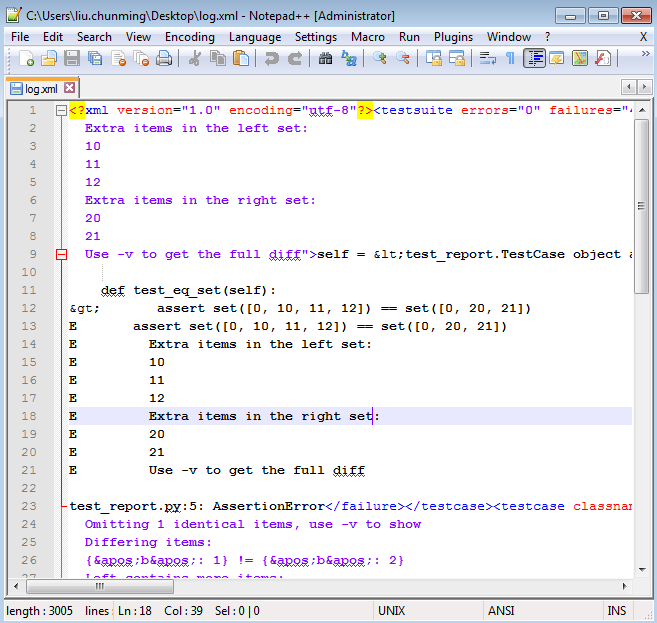657x623 pixels.
Task: Close the log.xml tab with its X button
Action: coord(70,88)
